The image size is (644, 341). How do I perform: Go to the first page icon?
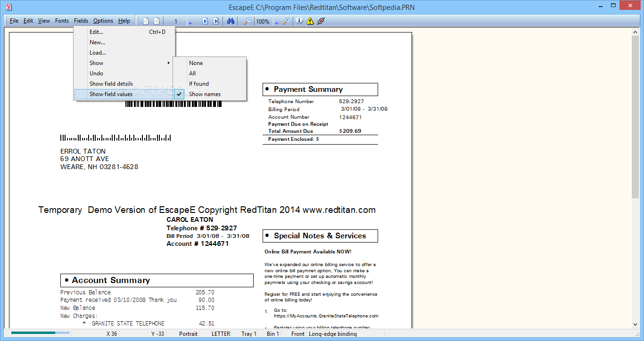point(146,21)
